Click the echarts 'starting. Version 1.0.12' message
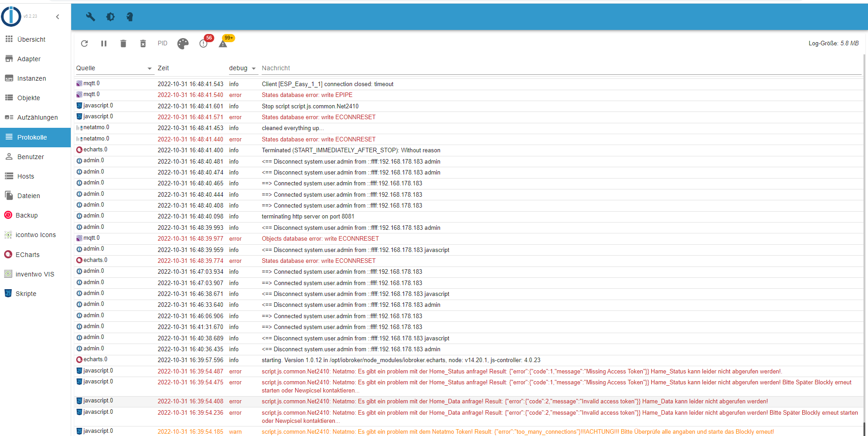This screenshot has height=436, width=868. coord(401,360)
